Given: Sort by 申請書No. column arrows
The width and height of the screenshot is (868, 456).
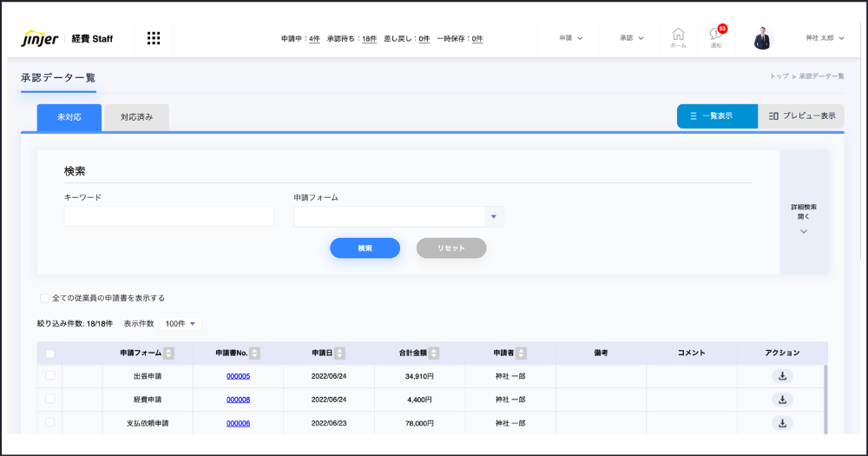Looking at the screenshot, I should click(254, 353).
